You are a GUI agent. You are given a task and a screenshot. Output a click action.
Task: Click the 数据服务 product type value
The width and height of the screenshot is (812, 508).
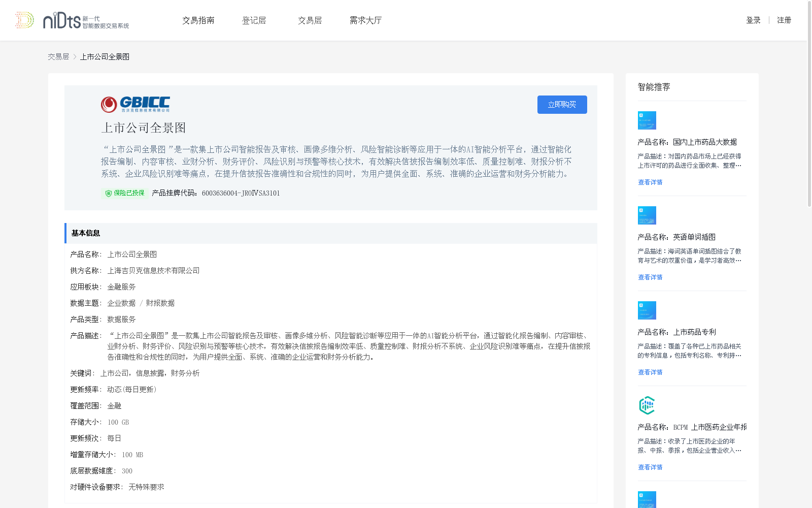[x=121, y=320]
